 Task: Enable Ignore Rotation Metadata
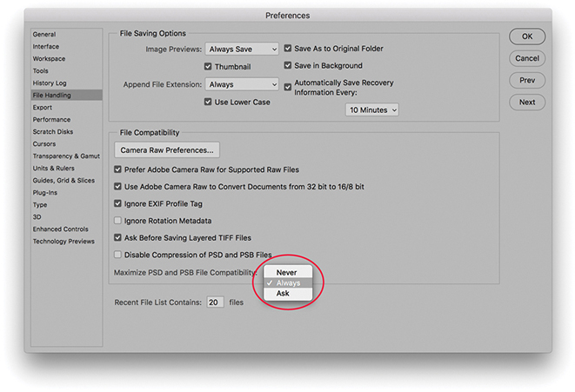(x=117, y=221)
